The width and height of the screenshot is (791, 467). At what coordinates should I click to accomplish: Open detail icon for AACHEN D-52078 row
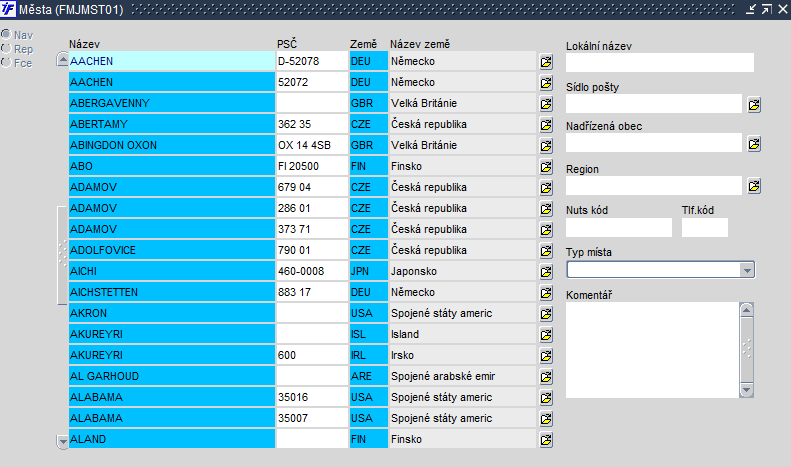tap(546, 62)
